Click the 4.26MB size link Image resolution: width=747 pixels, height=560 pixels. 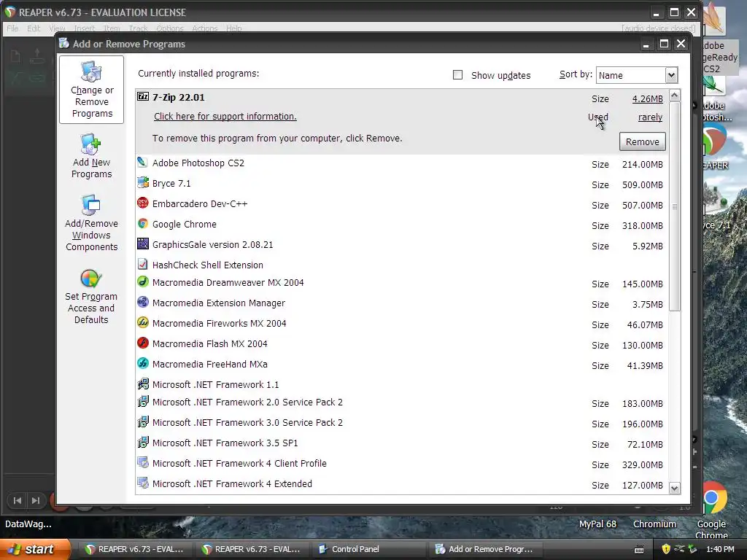click(x=647, y=99)
